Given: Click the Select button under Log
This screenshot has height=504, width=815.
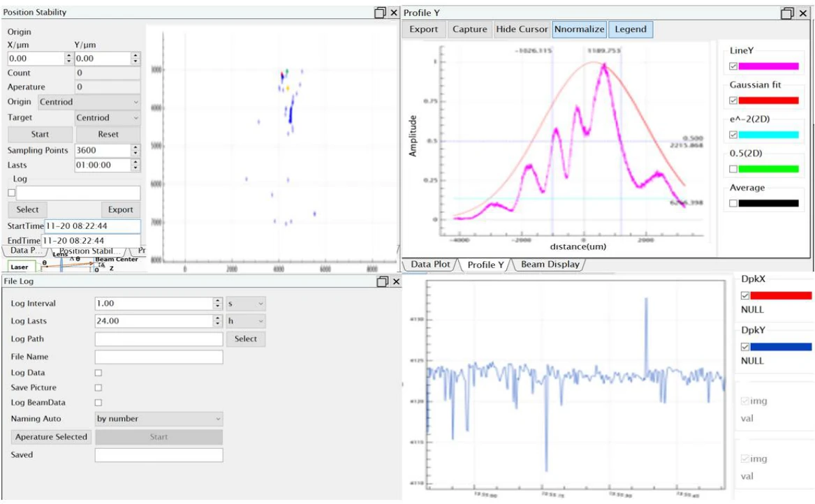Looking at the screenshot, I should pos(27,209).
